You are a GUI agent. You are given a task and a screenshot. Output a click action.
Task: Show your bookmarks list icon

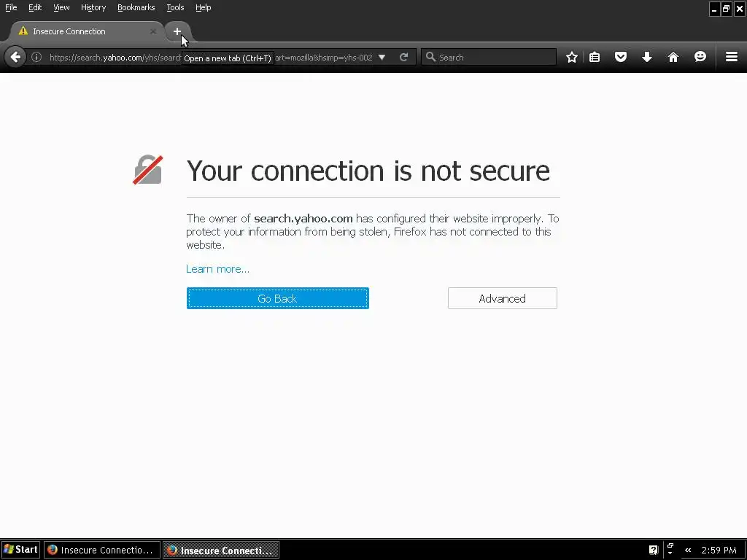(x=595, y=57)
